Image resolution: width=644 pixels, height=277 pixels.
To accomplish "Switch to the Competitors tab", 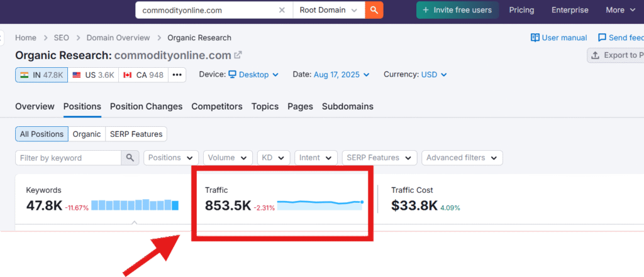I will pyautogui.click(x=217, y=106).
